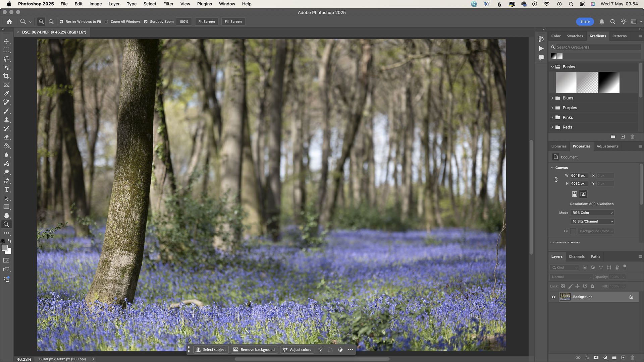Select the Path Selection tool
644x362 pixels.
tap(6, 198)
